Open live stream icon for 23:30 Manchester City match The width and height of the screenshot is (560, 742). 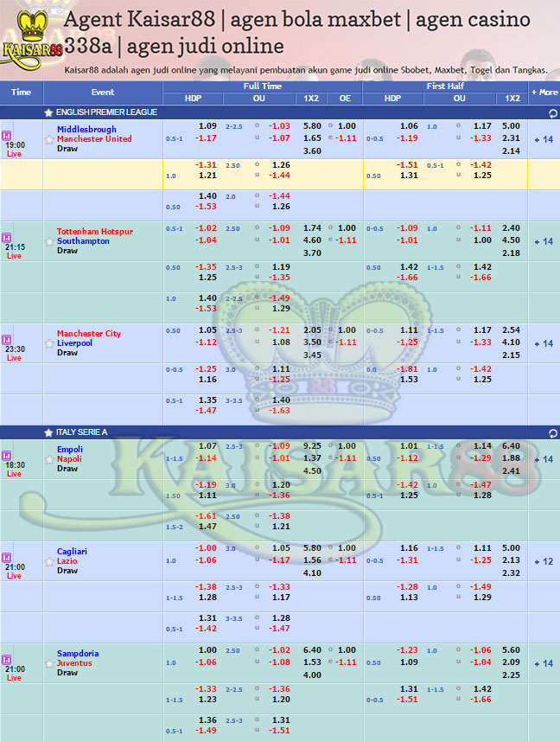tap(7, 340)
